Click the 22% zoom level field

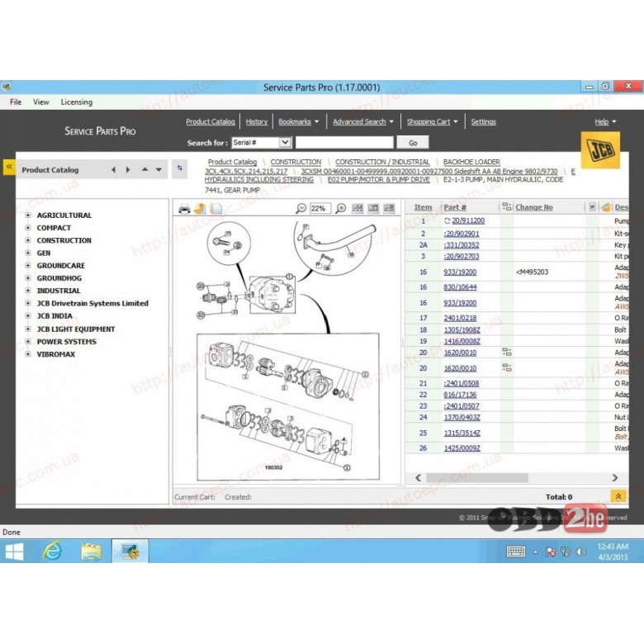coord(320,208)
